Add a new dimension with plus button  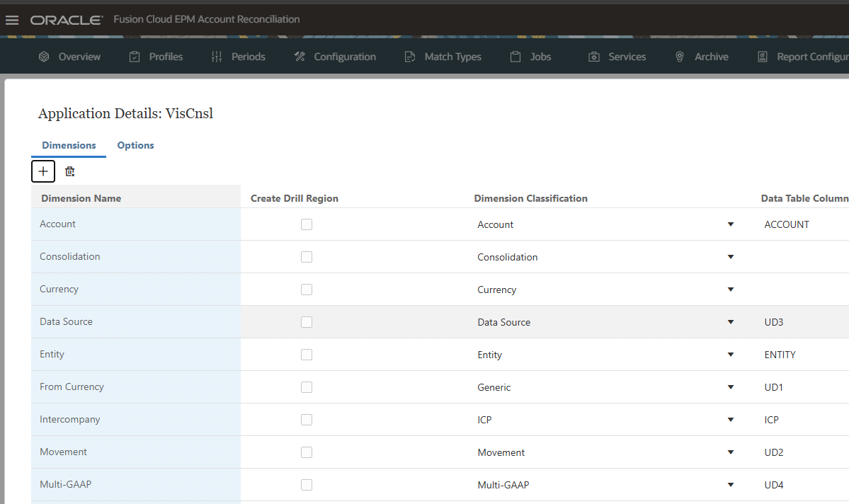pos(43,171)
